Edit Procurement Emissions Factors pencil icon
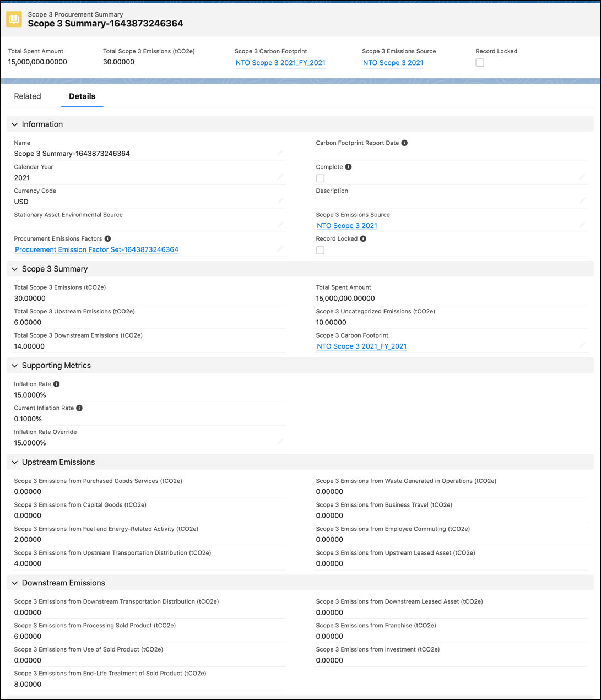The width and height of the screenshot is (601, 700). click(280, 249)
